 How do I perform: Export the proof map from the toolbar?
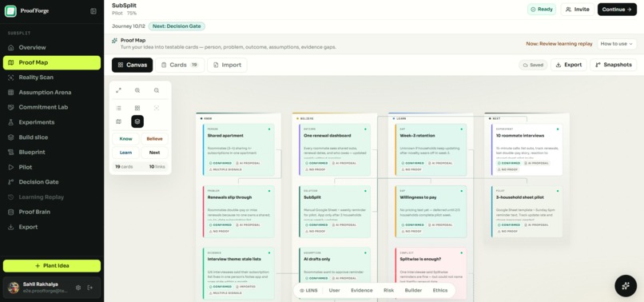568,65
